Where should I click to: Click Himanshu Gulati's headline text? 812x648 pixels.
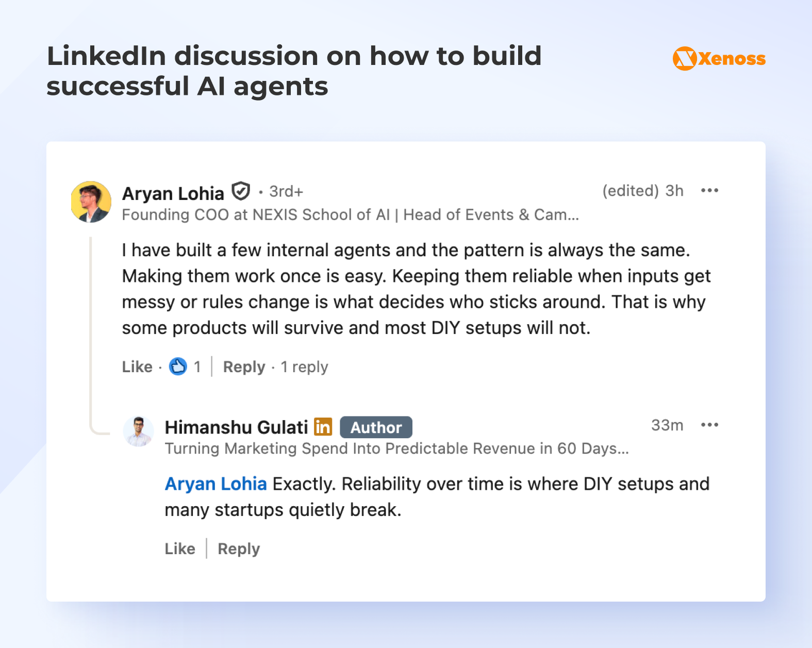(397, 448)
